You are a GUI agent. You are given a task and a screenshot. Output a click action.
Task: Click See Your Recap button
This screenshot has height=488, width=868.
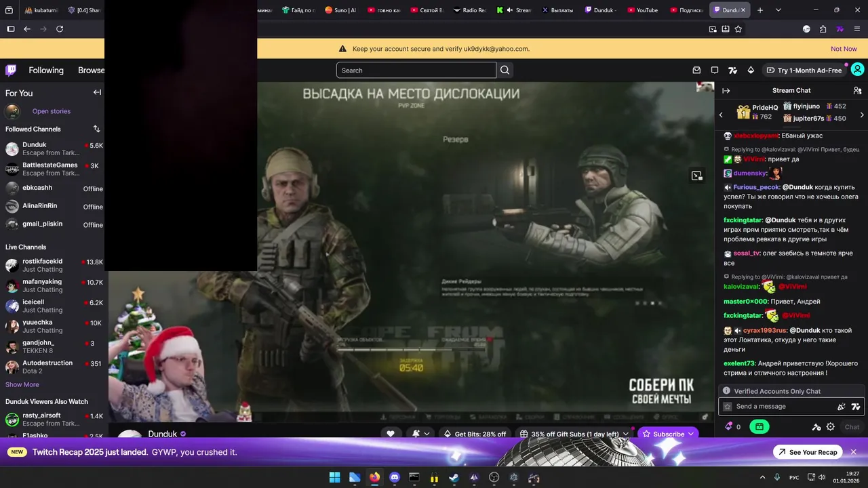807,452
